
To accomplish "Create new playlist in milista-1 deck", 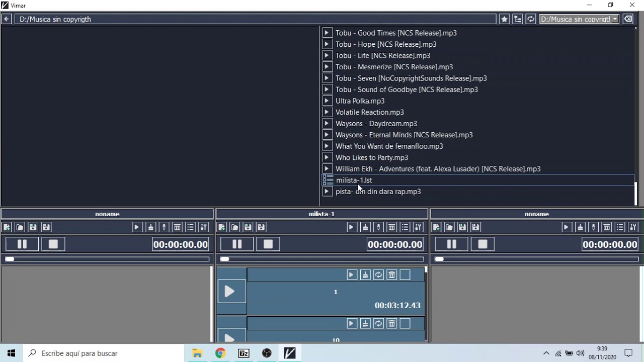I will [221, 227].
